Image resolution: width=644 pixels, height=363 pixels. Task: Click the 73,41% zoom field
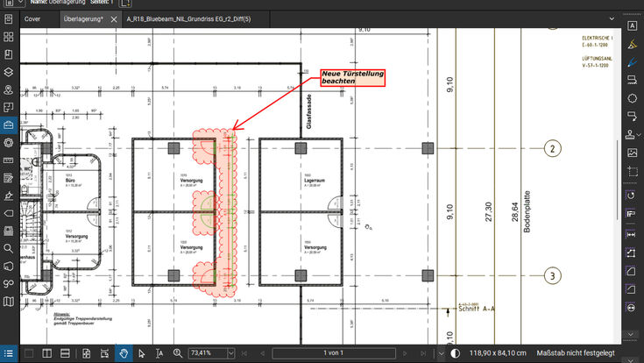pos(208,353)
